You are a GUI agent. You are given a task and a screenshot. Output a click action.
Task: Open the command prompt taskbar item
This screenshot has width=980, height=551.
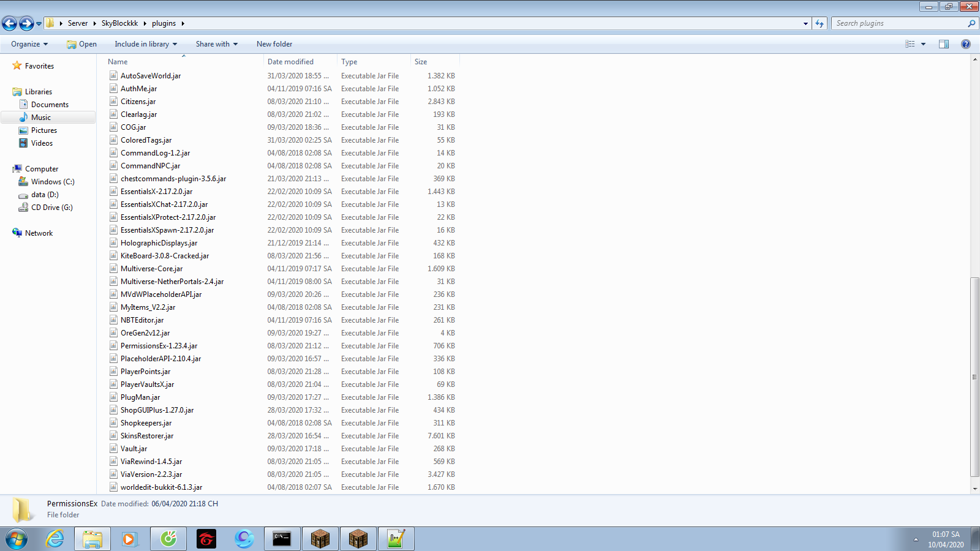point(282,539)
